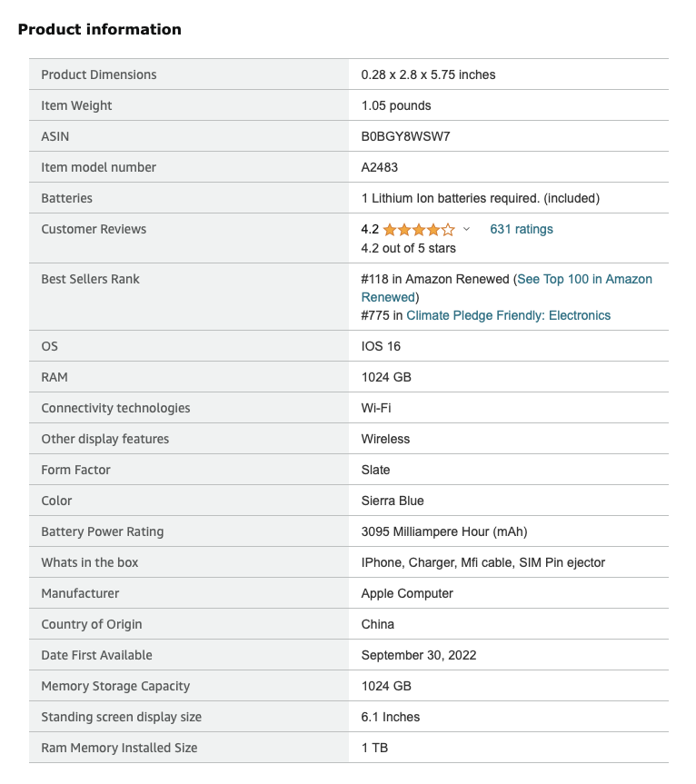Click the 6.1 Inches screen size value
The height and width of the screenshot is (784, 696).
[391, 718]
